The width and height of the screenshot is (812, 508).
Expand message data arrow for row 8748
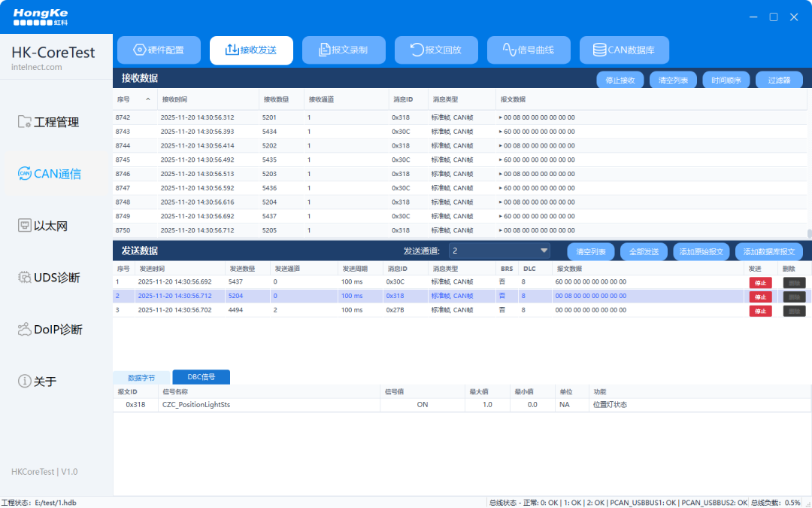click(501, 202)
